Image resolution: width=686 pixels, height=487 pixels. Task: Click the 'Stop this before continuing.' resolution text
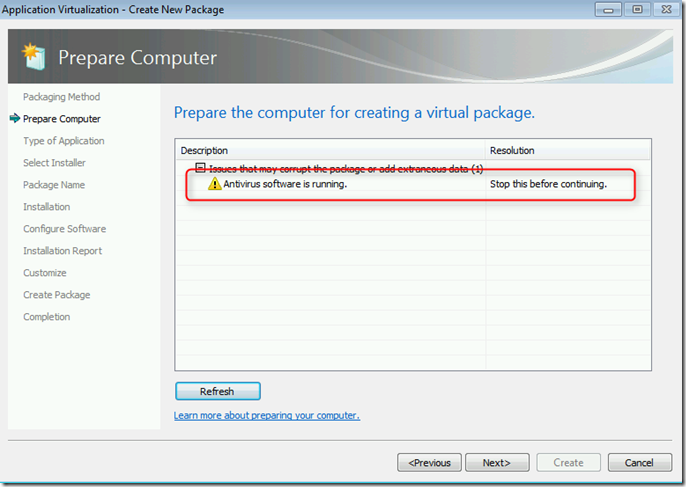click(548, 184)
